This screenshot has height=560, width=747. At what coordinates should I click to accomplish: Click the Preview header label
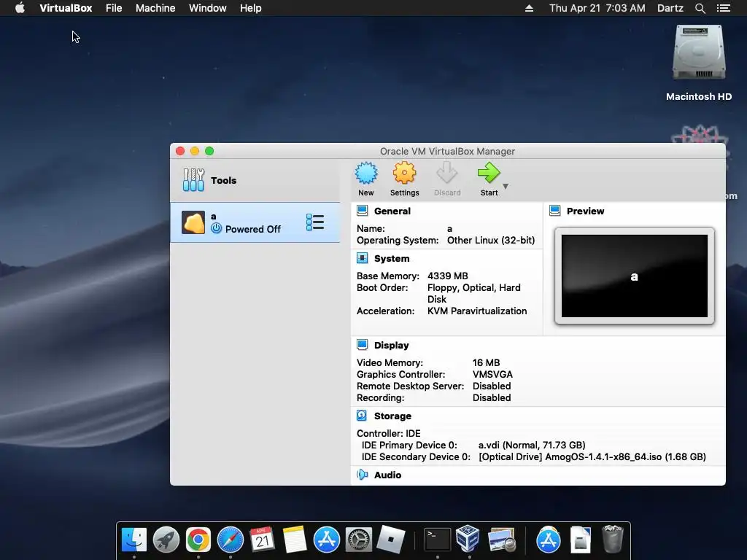[x=585, y=211]
